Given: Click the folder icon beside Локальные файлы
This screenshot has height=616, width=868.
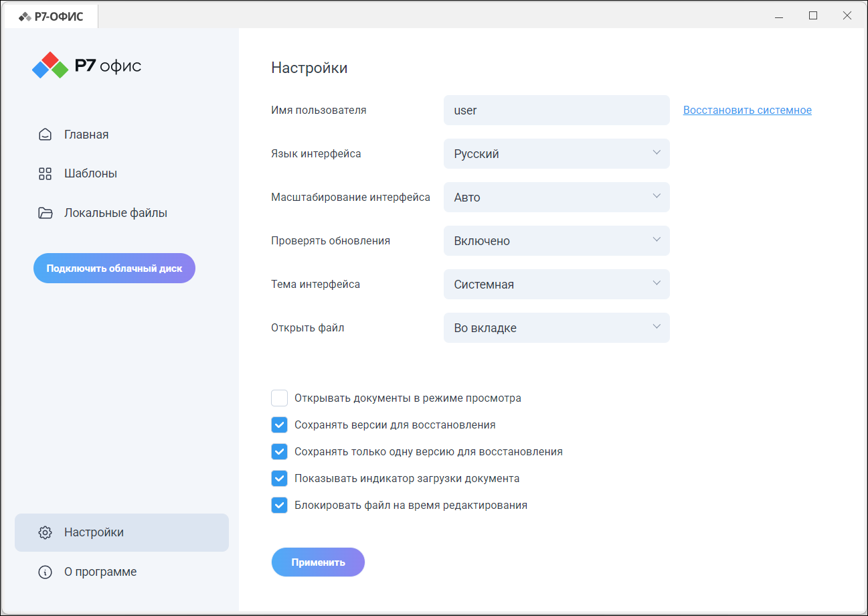Looking at the screenshot, I should pyautogui.click(x=45, y=213).
